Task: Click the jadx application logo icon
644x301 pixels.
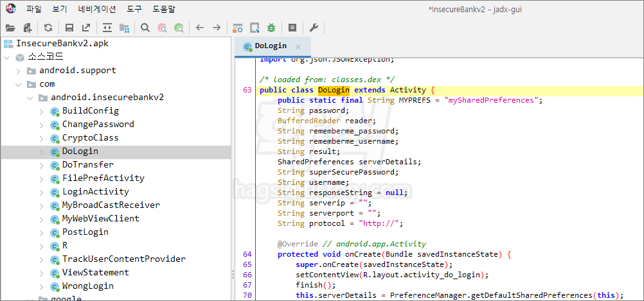Action: [11, 8]
